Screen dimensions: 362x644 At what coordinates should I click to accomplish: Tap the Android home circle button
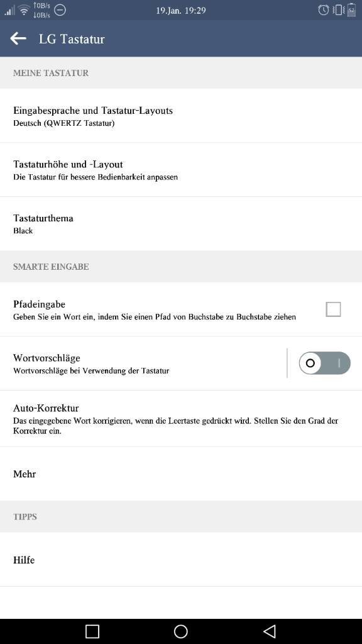(x=180, y=631)
